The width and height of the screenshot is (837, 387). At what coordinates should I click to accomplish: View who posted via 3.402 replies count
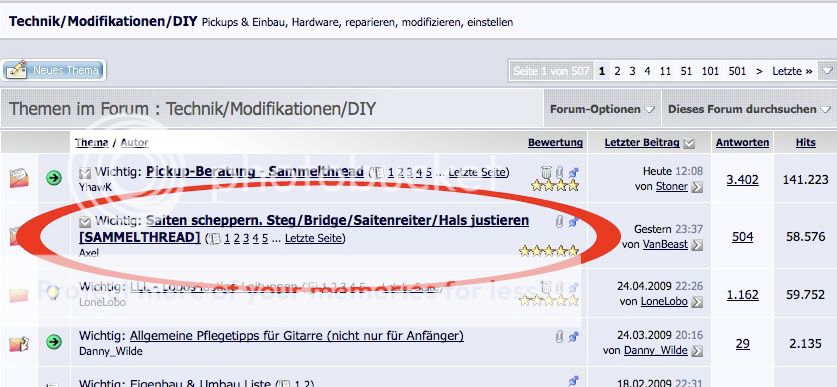click(x=743, y=180)
